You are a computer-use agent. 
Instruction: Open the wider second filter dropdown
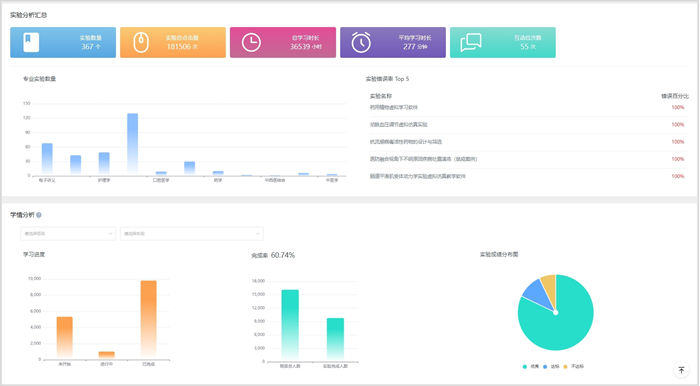pos(192,233)
